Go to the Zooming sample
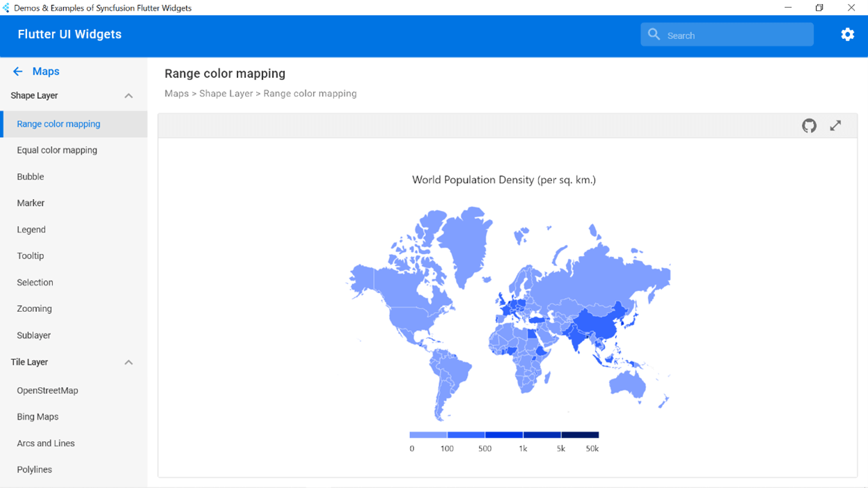 point(34,309)
